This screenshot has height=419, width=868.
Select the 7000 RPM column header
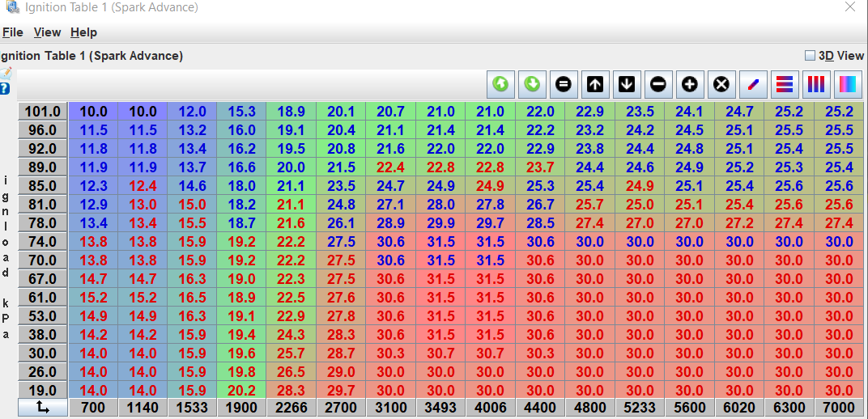[x=838, y=408]
